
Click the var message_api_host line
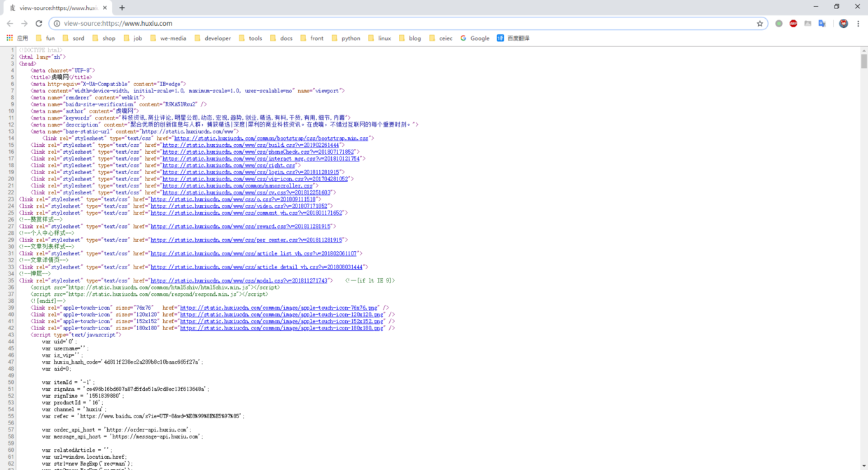(x=122, y=436)
